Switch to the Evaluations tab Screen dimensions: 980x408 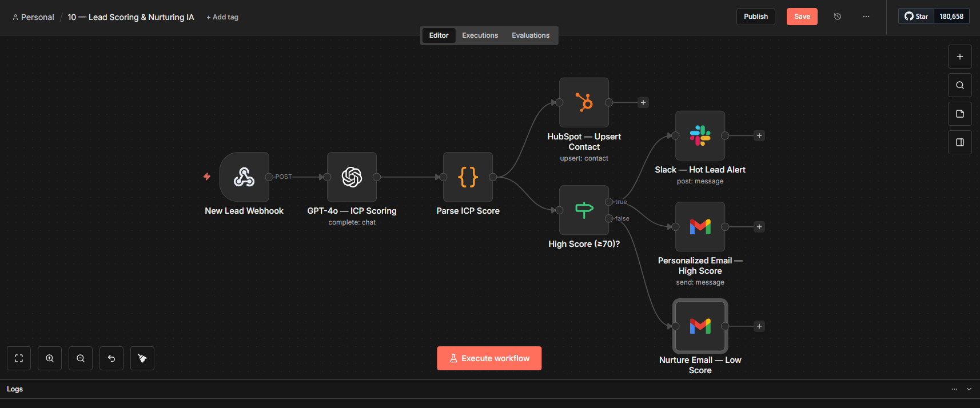[531, 35]
